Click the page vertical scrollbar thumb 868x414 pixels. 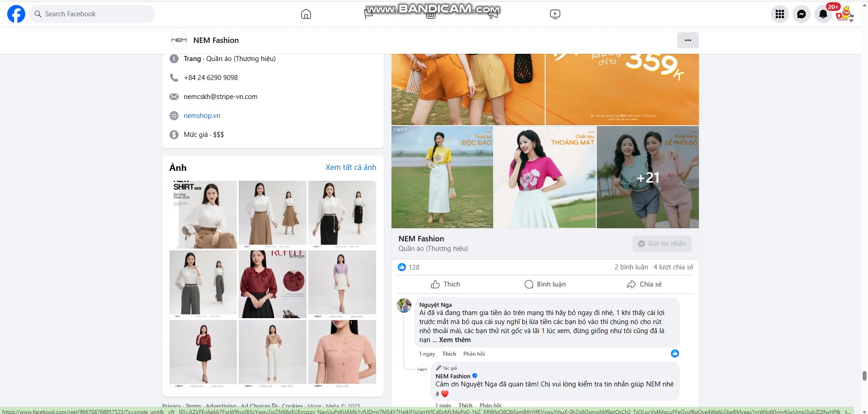click(x=864, y=376)
